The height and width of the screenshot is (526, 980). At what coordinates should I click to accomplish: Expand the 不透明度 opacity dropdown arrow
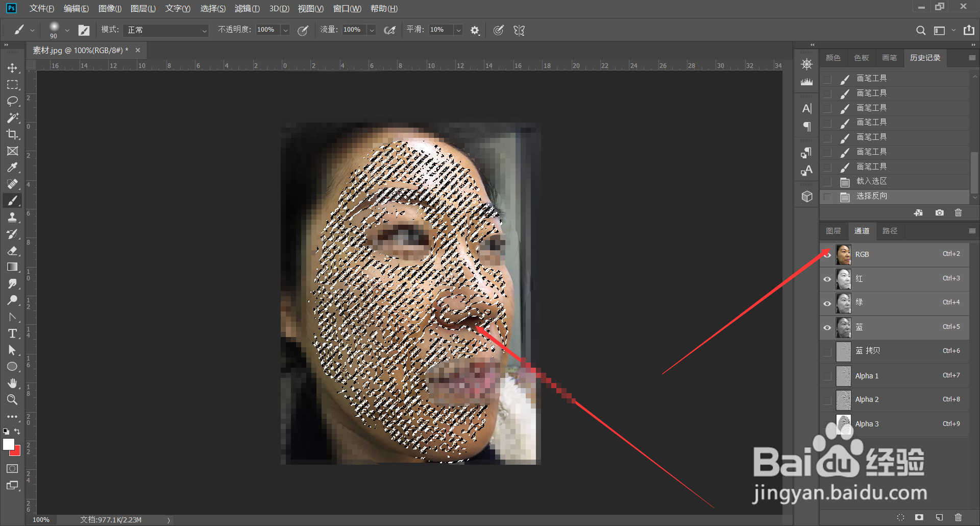[x=286, y=30]
